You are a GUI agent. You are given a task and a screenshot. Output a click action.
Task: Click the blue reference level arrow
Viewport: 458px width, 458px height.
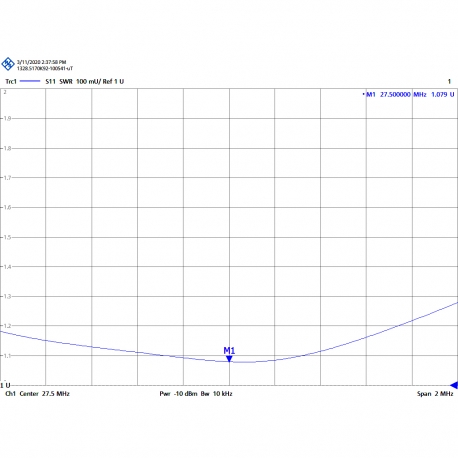click(454, 385)
